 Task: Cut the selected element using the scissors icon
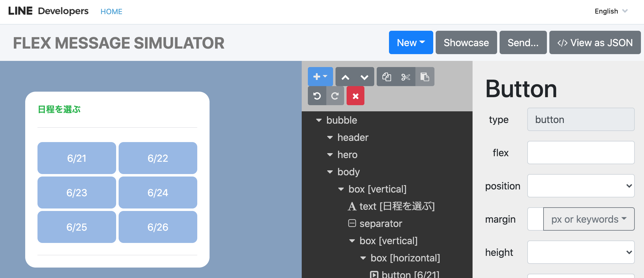click(x=405, y=77)
